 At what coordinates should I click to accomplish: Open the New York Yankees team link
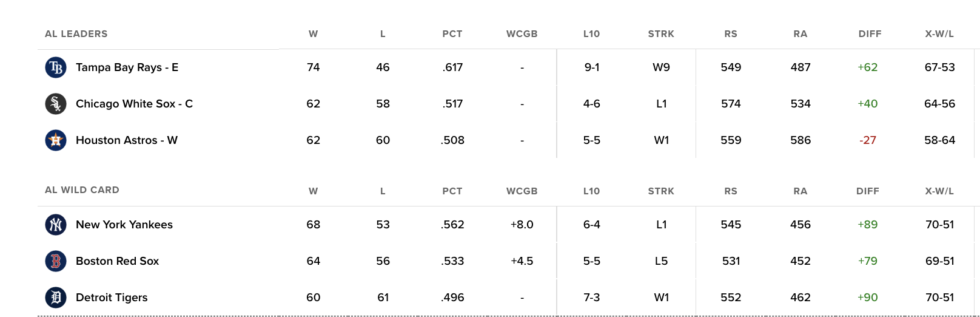point(124,225)
